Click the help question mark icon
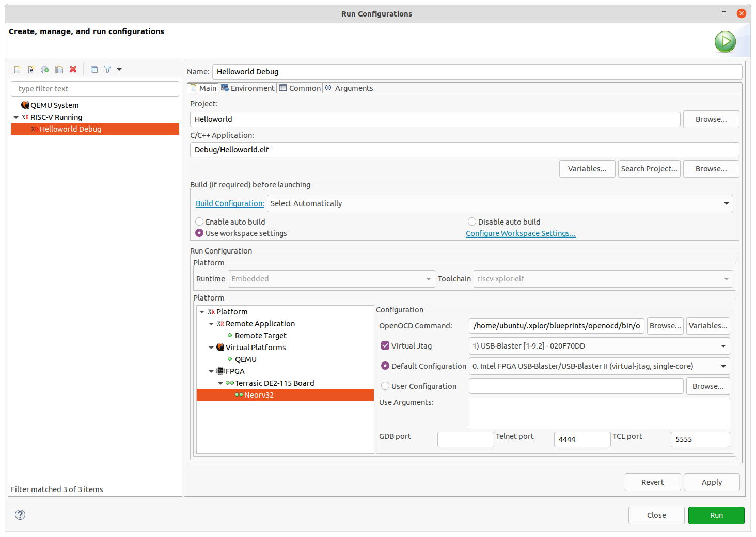The height and width of the screenshot is (537, 756). (x=20, y=515)
